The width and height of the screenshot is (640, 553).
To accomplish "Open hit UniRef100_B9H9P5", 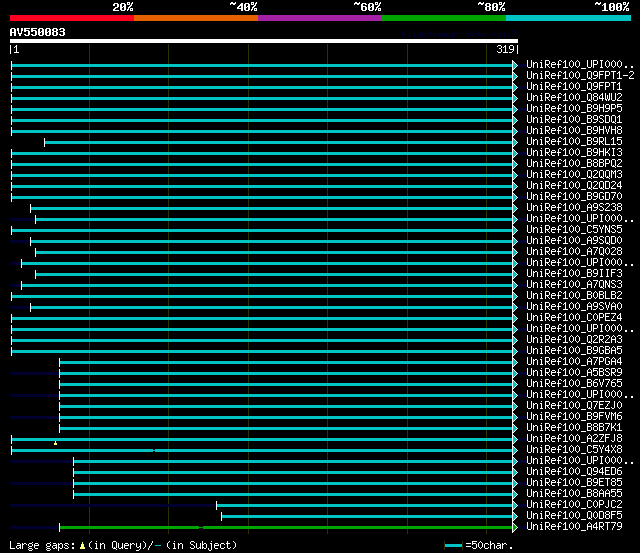I will 574,109.
